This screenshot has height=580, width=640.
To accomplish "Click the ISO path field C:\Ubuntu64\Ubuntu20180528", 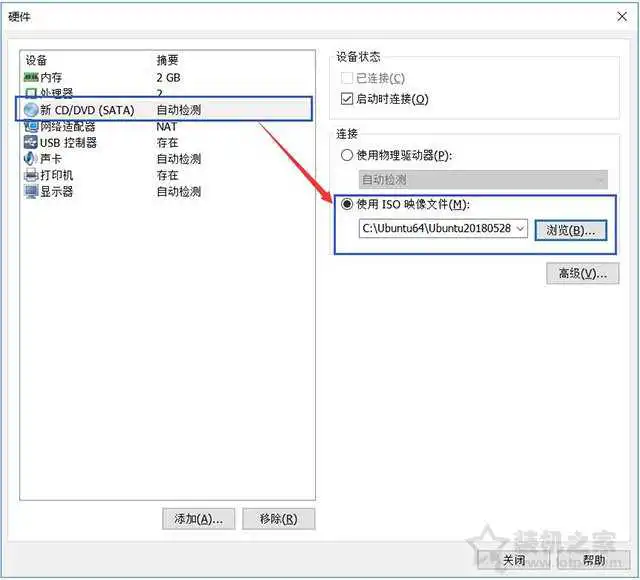I will click(443, 229).
